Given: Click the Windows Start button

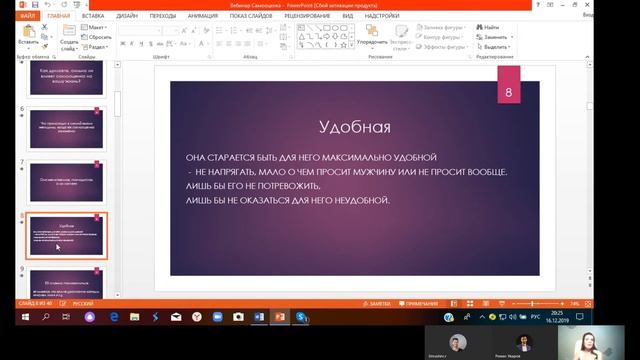Looking at the screenshot, I should click(x=25, y=317).
